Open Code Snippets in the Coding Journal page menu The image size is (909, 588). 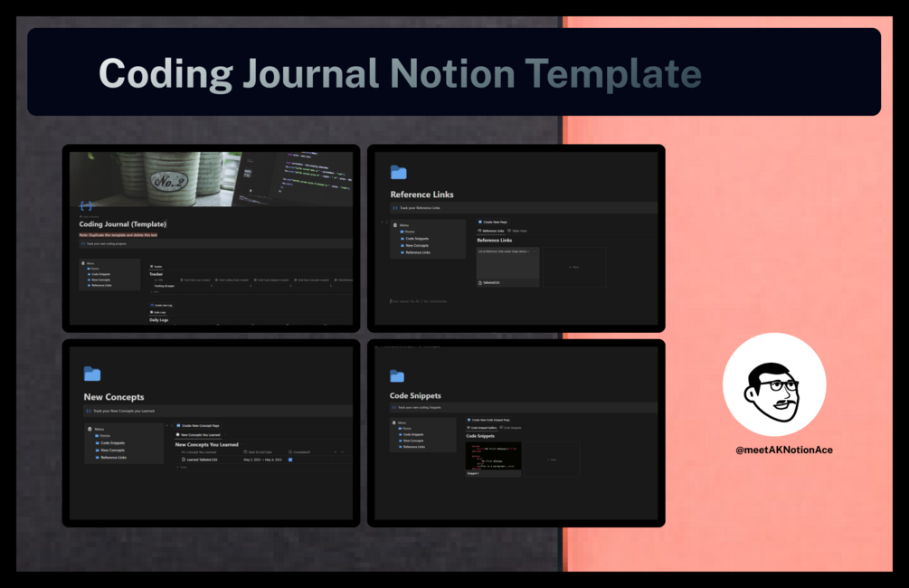99,274
